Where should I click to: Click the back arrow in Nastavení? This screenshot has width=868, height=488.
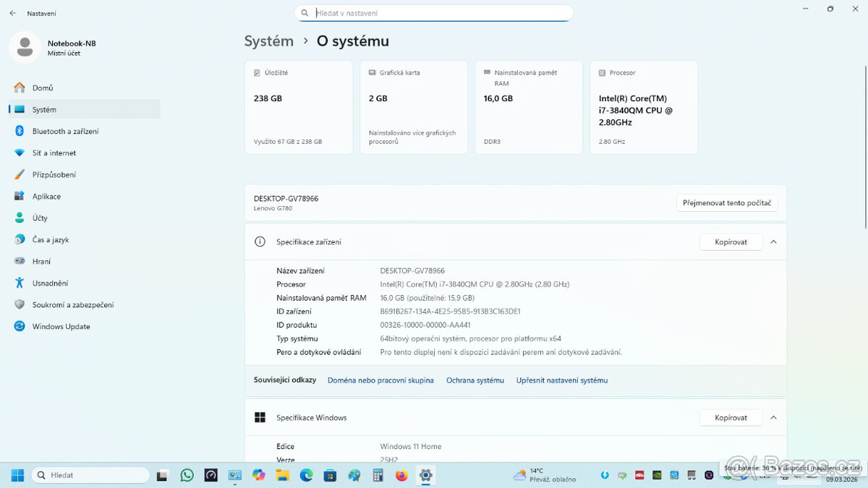tap(12, 13)
